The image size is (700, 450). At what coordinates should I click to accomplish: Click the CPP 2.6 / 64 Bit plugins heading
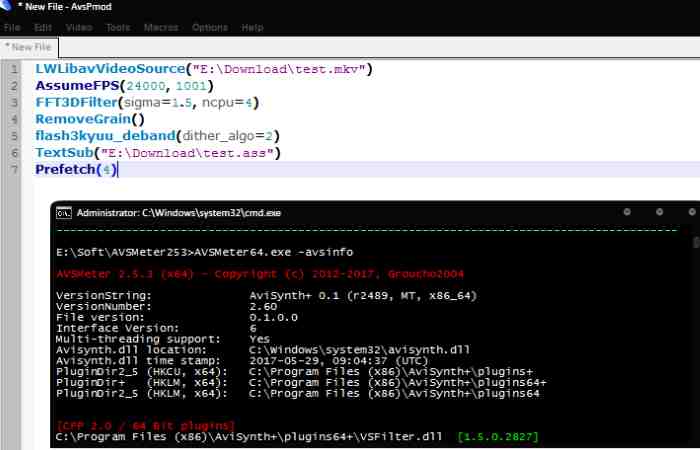tap(146, 425)
